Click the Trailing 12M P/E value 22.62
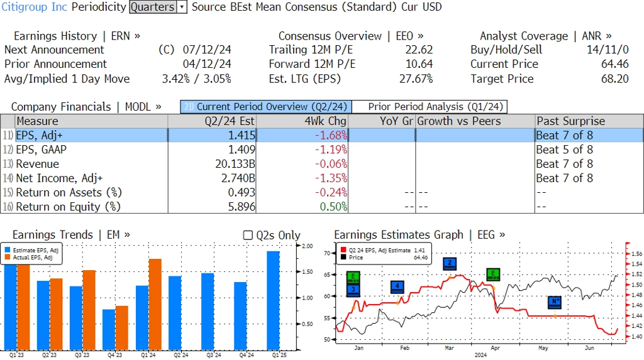The image size is (644, 360). (419, 50)
